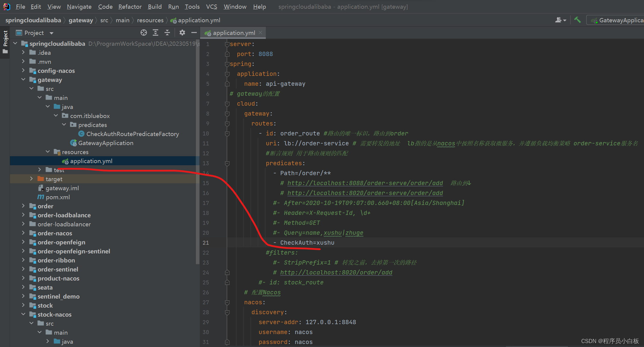Expand the order-nacos module folder
The image size is (644, 347).
click(x=23, y=233)
